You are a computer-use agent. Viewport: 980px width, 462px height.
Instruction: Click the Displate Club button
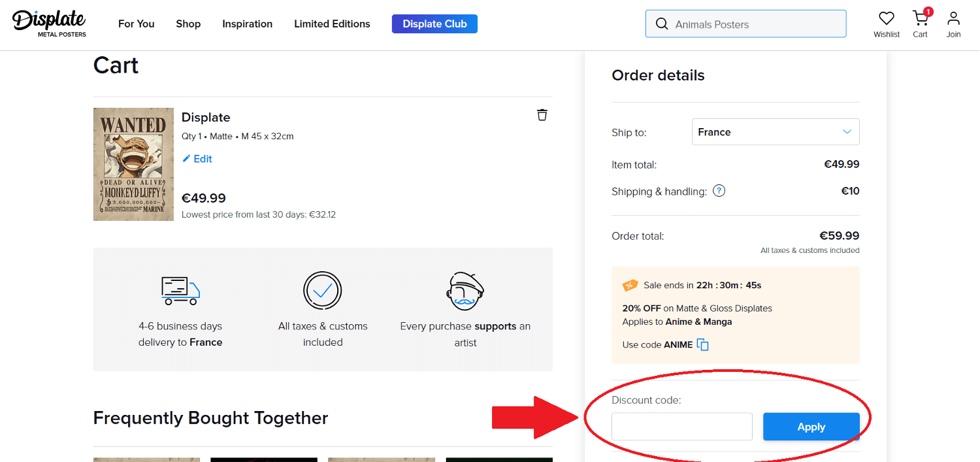(434, 24)
